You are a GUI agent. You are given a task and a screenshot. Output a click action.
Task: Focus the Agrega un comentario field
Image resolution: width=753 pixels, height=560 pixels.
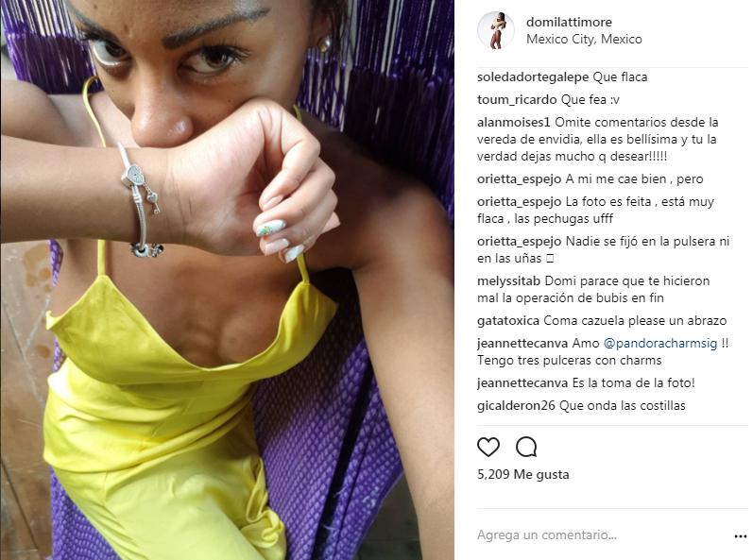[603, 535]
